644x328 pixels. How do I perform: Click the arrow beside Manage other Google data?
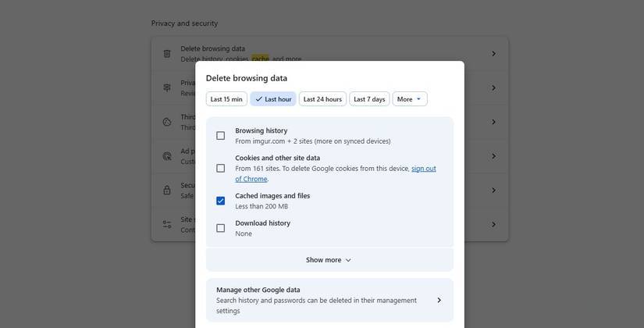[439, 301]
